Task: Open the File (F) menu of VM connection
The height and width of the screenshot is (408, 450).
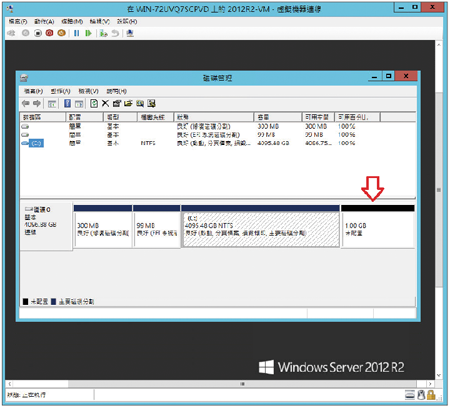Action: tap(18, 21)
